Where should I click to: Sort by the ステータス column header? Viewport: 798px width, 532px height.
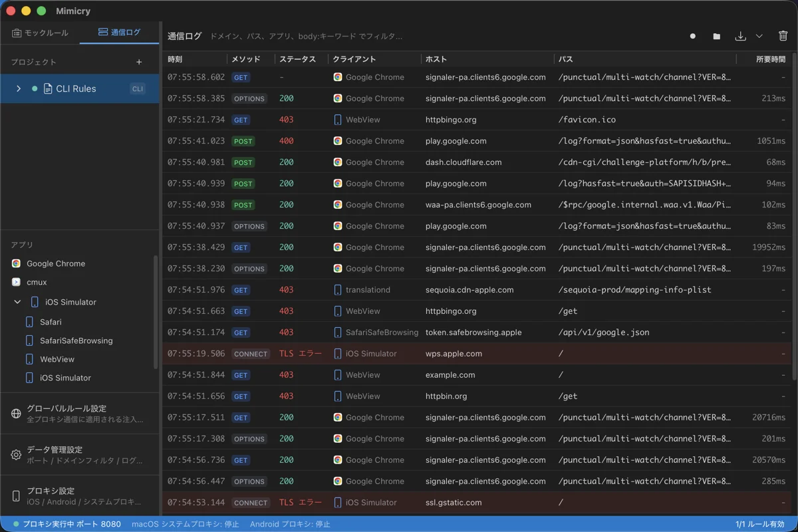tap(297, 59)
